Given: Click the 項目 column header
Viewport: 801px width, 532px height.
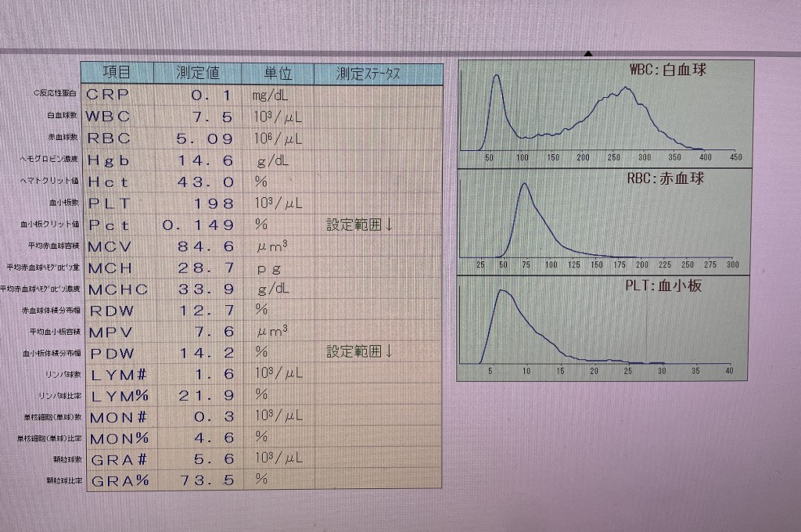Looking at the screenshot, I should tap(117, 73).
